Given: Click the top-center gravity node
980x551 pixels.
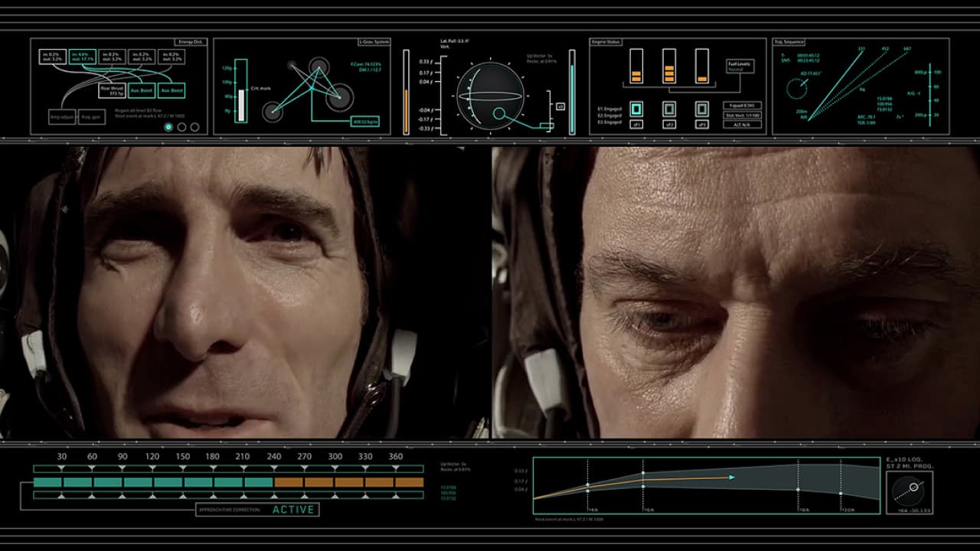Looking at the screenshot, I should (319, 66).
